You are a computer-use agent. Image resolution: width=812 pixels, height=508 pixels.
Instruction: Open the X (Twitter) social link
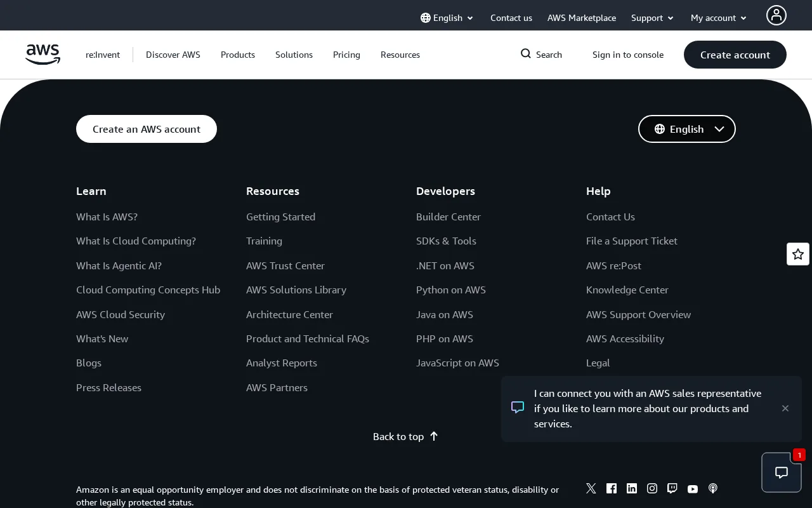(591, 488)
